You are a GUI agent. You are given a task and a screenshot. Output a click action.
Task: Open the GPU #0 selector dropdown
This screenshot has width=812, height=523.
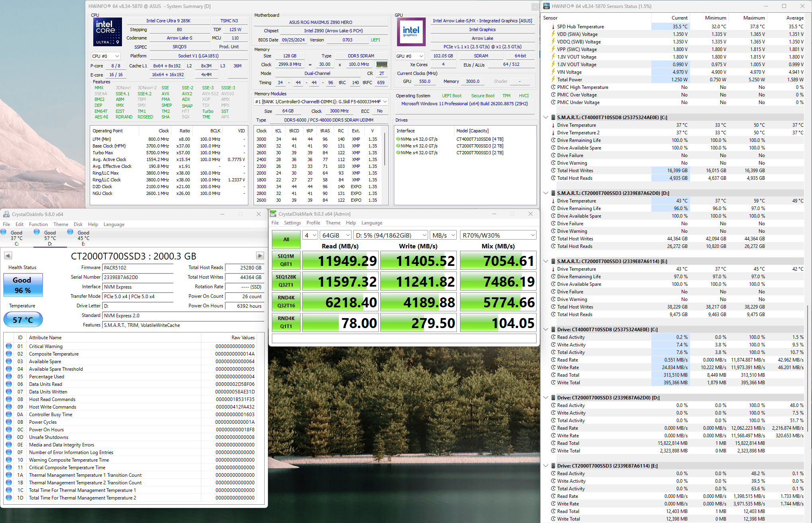point(410,56)
